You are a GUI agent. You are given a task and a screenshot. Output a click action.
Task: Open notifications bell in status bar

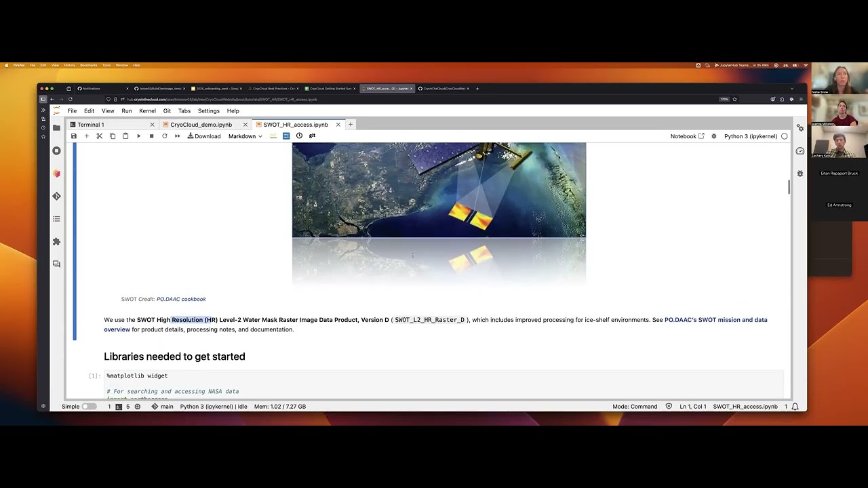[795, 407]
